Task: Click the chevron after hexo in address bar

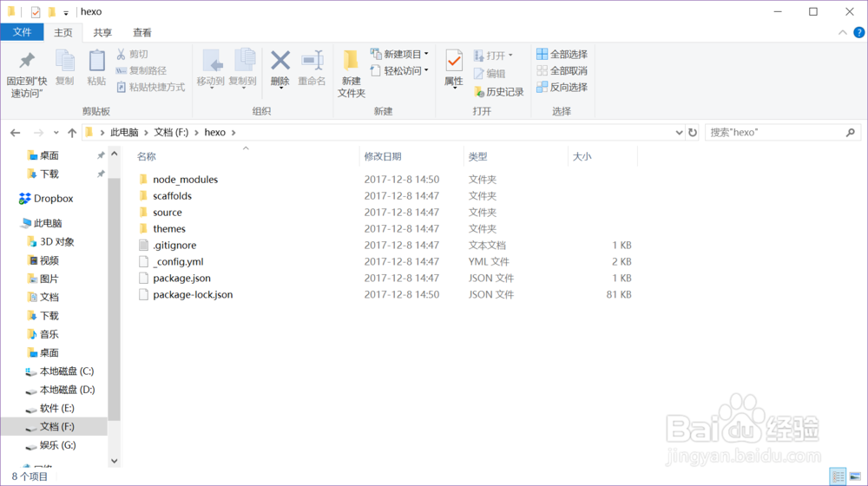Action: (233, 132)
